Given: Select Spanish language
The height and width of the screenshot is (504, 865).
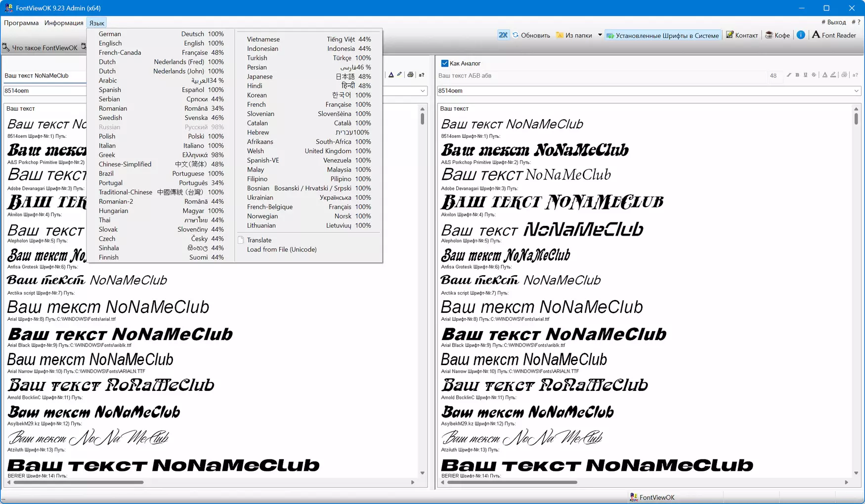Looking at the screenshot, I should coord(161,90).
